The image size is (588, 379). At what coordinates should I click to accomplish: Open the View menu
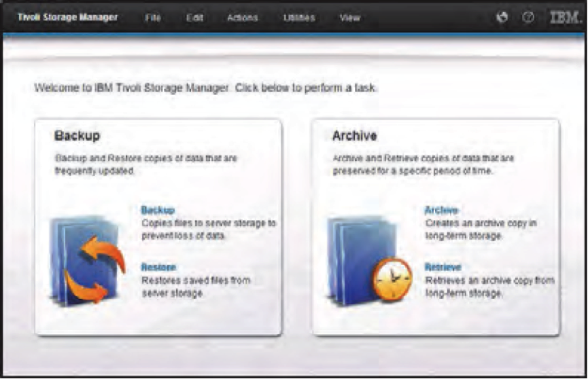tap(350, 18)
